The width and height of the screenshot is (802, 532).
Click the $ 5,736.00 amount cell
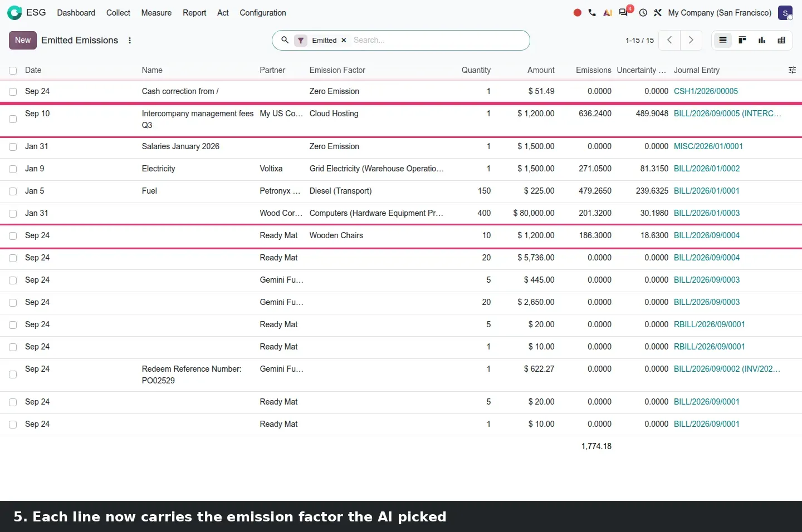pyautogui.click(x=536, y=258)
